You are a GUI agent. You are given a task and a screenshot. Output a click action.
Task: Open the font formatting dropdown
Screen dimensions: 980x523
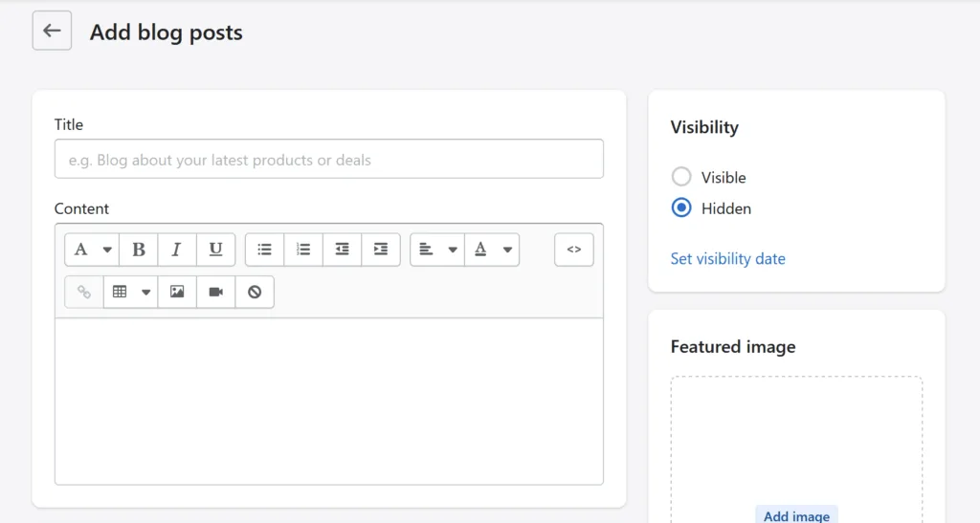[x=92, y=250]
